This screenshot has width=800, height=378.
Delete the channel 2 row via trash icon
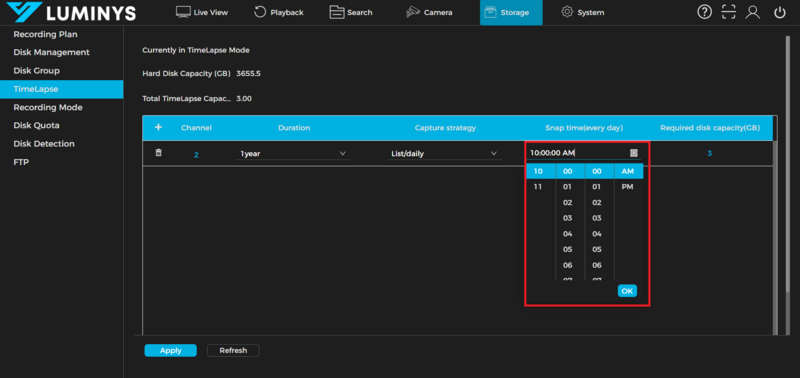(x=159, y=153)
